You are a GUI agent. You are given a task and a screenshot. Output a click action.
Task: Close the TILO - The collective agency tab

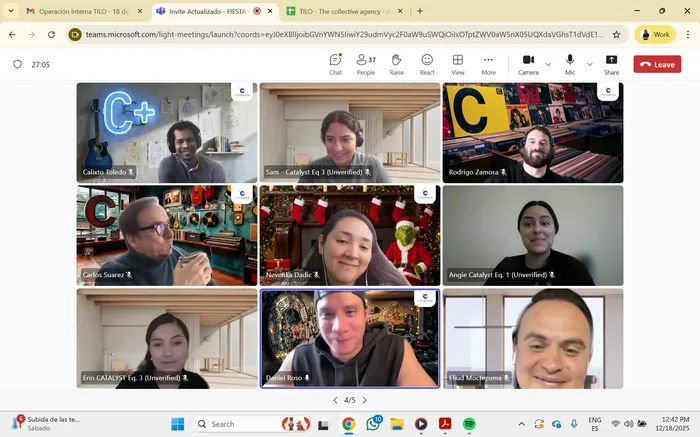400,11
